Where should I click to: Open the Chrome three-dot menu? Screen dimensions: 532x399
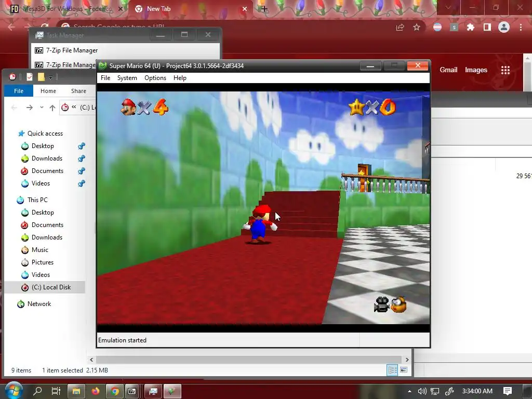[521, 27]
